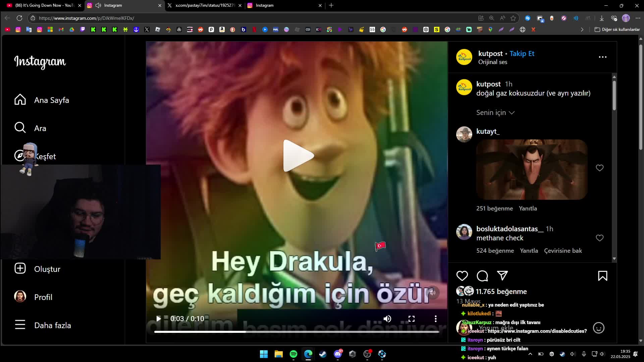This screenshot has height=362, width=644.
Task: Like bosluktadolasantas__'s methane check comment
Action: coord(600,238)
